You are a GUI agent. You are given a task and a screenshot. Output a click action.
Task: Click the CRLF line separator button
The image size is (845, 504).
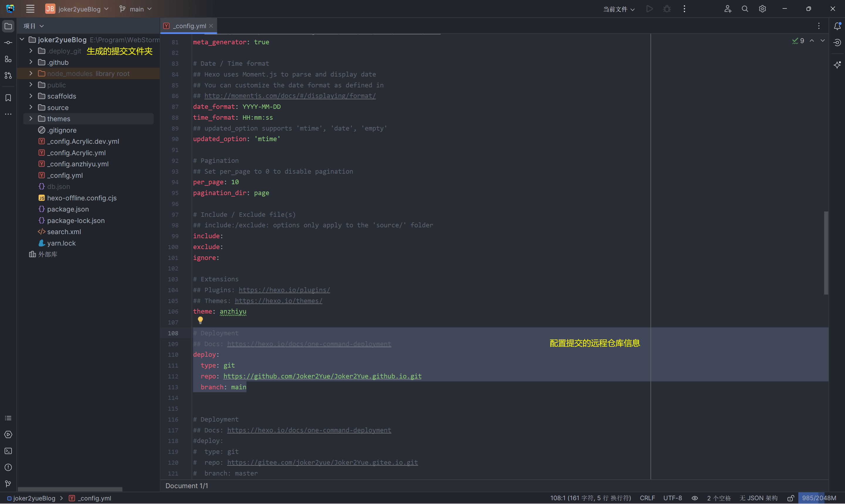647,498
